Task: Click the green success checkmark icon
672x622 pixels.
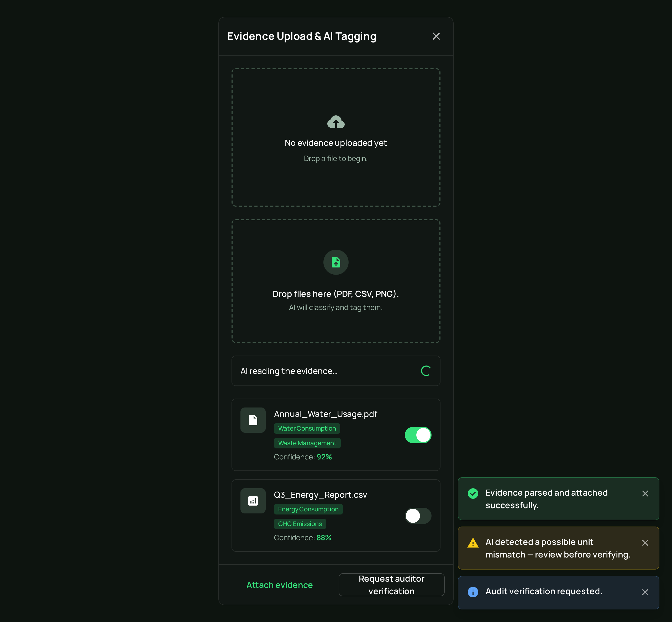Action: click(473, 494)
